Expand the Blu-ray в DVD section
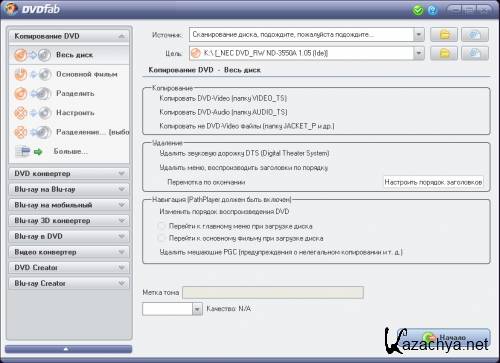This screenshot has height=363, width=500. click(69, 236)
